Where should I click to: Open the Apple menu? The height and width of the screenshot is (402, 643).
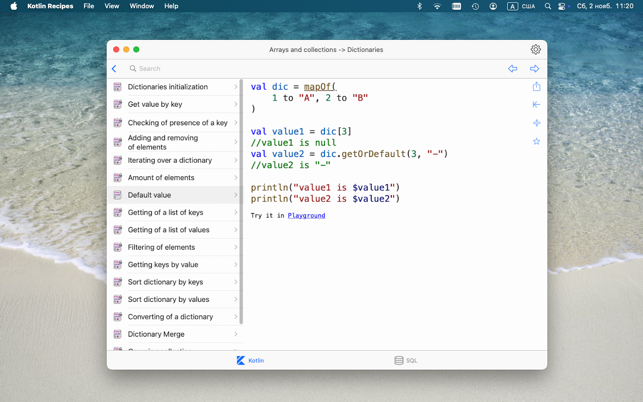(x=14, y=6)
